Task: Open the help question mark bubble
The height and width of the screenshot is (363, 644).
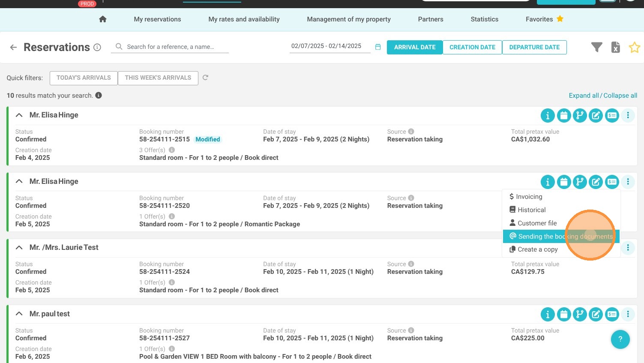Action: point(620,339)
